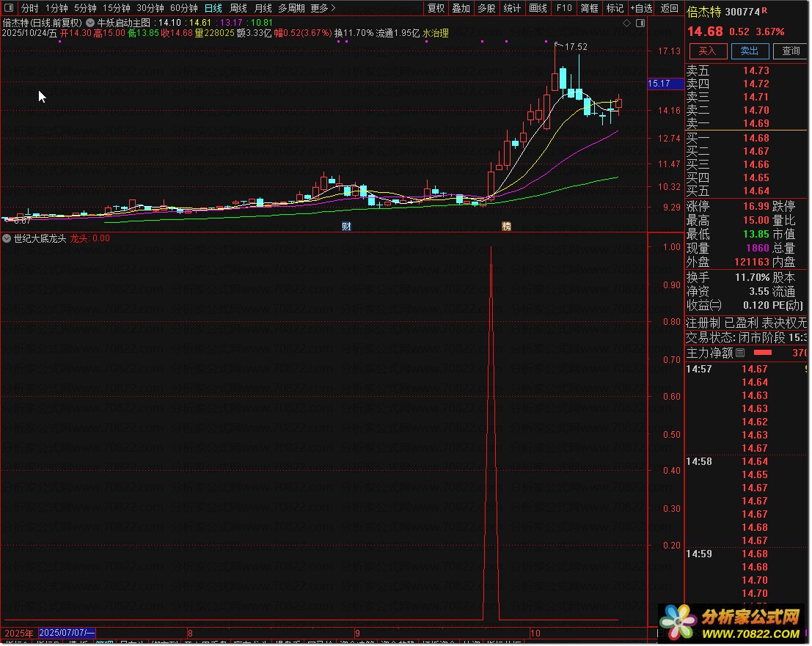Switch to 30分钟 chart period
The image size is (812, 646).
150,8
